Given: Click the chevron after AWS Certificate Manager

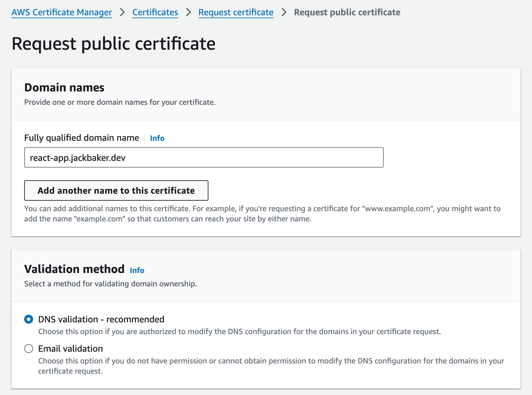Looking at the screenshot, I should tap(122, 12).
